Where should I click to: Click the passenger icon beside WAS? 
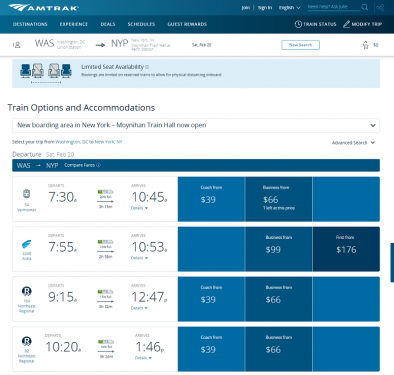(17, 45)
